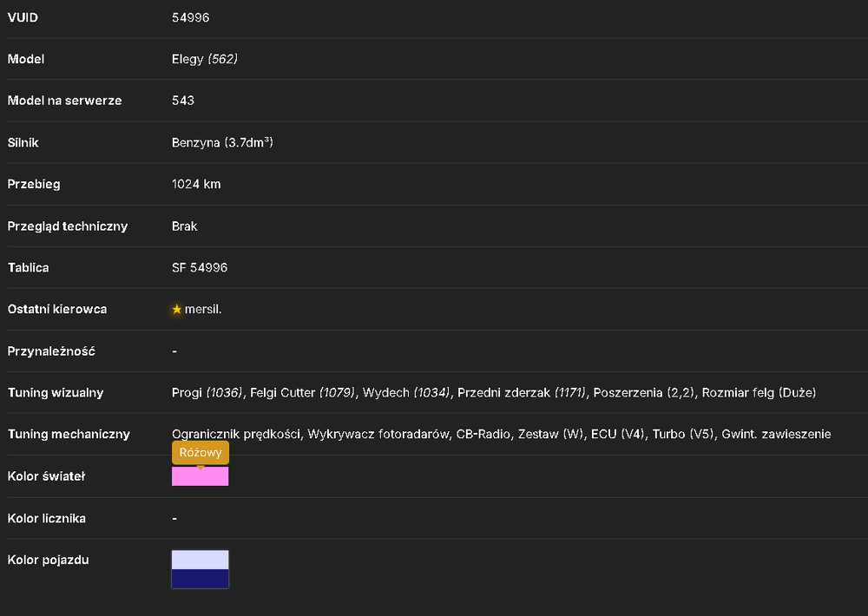The width and height of the screenshot is (868, 616).
Task: Click Wydech (1034) tuning entry
Action: pyautogui.click(x=407, y=393)
